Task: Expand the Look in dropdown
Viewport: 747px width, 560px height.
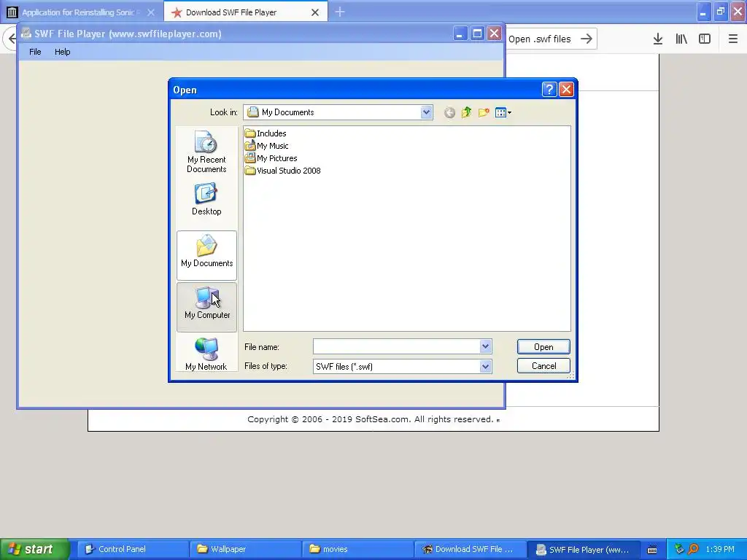Action: 426,112
